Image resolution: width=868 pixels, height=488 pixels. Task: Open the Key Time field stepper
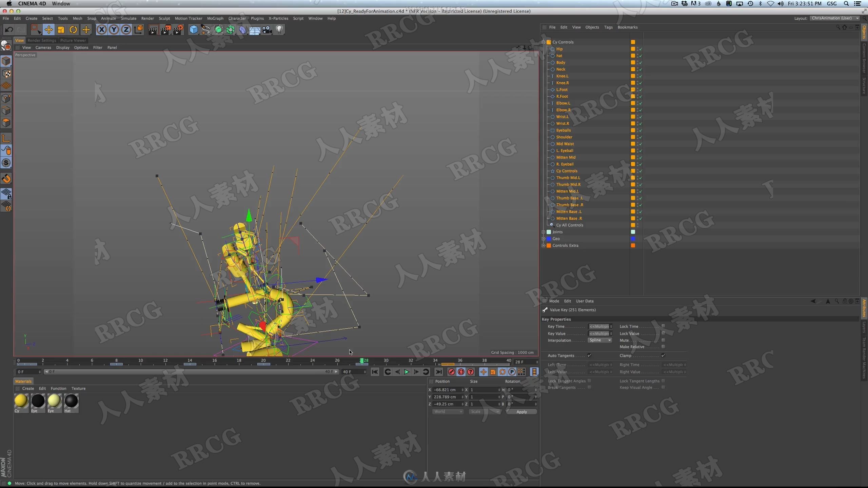611,326
